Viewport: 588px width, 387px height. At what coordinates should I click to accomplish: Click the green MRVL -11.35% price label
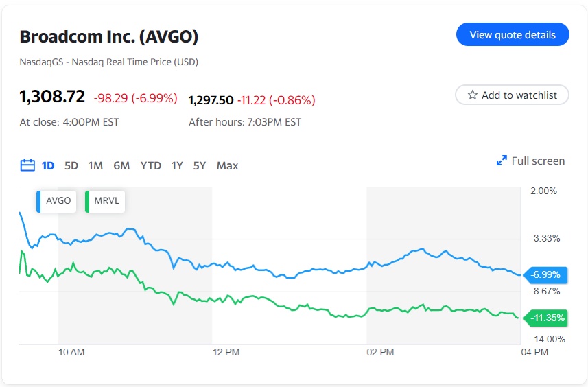coord(545,318)
